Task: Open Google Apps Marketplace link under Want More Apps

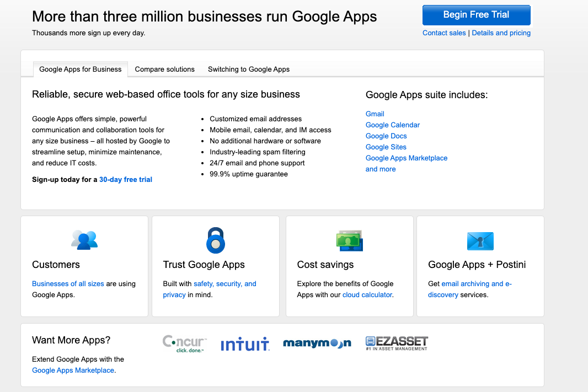Action: pos(73,370)
